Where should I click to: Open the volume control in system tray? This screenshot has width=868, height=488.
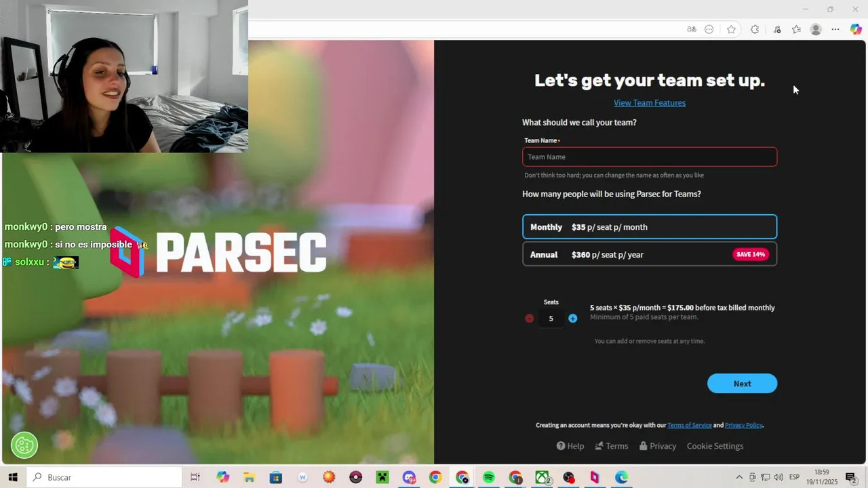[x=778, y=478]
